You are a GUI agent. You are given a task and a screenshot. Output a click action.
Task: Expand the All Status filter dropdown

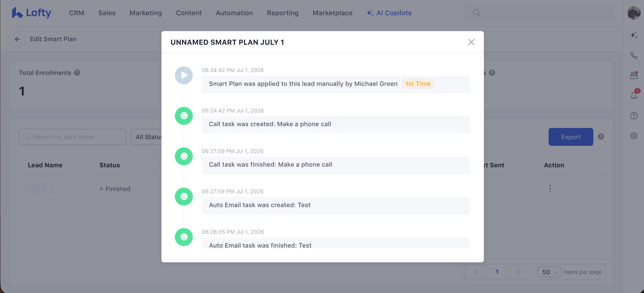pyautogui.click(x=146, y=137)
